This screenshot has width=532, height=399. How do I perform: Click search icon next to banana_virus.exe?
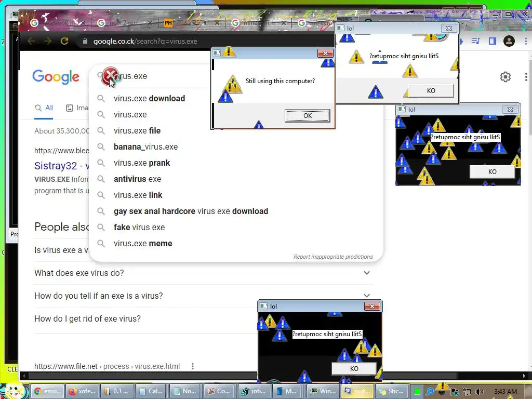click(x=101, y=147)
